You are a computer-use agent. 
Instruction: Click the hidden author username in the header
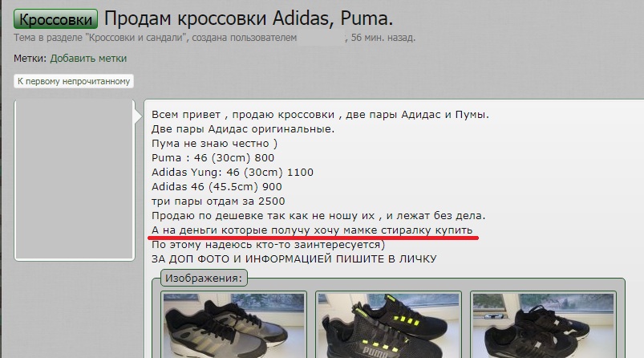(321, 38)
